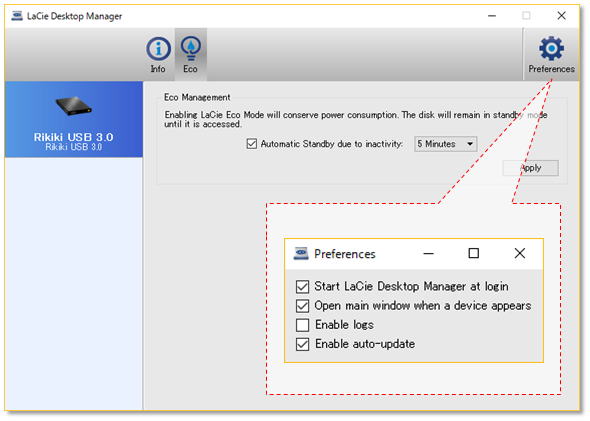
Task: Close the LaCie Desktop Manager window
Action: (x=561, y=16)
